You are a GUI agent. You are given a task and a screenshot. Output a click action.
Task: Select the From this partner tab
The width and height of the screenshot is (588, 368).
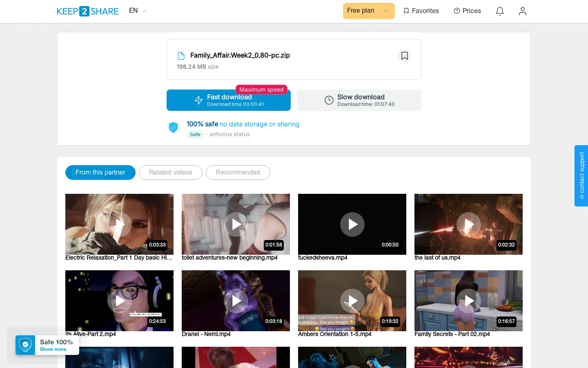tap(100, 173)
